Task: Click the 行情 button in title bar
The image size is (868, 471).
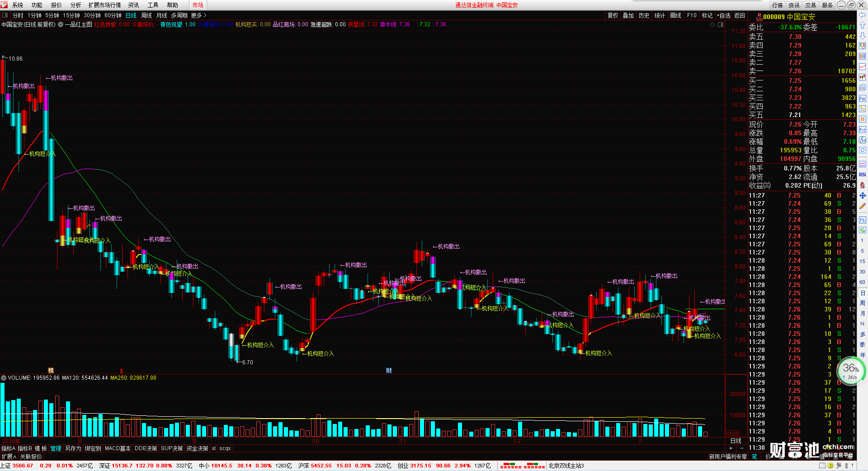Action: pos(778,5)
